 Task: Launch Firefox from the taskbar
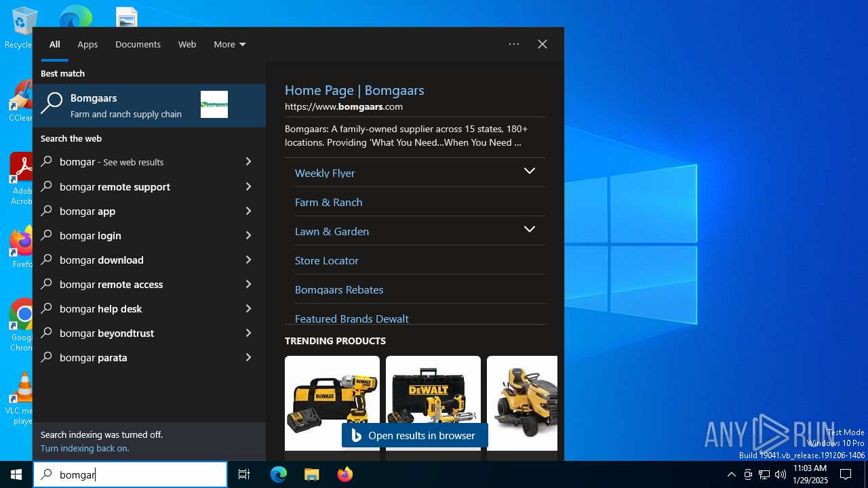tap(345, 474)
